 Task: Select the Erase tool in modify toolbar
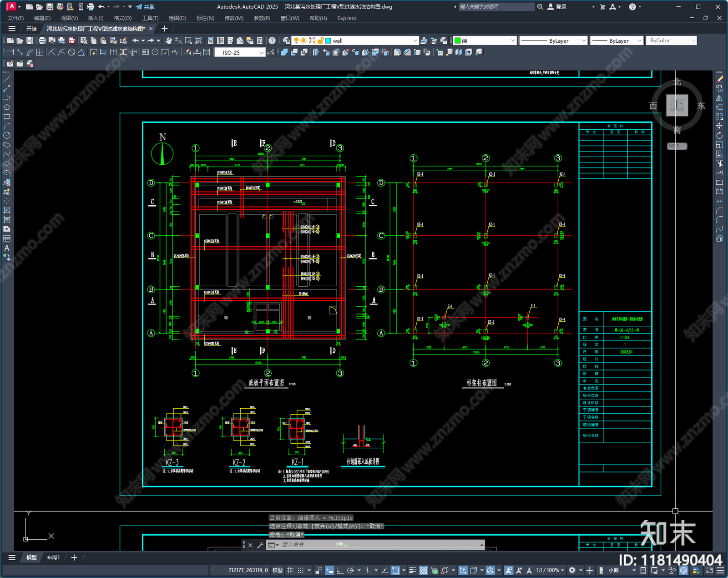[x=719, y=79]
